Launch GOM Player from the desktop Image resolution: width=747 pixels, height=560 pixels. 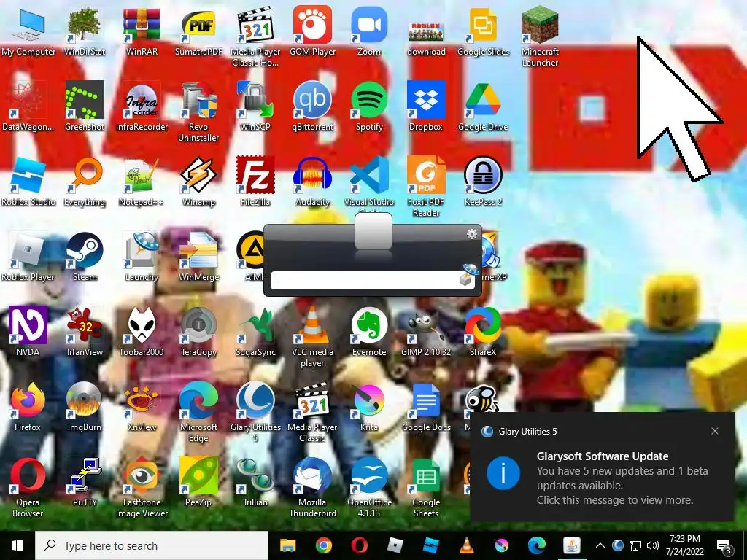(312, 31)
